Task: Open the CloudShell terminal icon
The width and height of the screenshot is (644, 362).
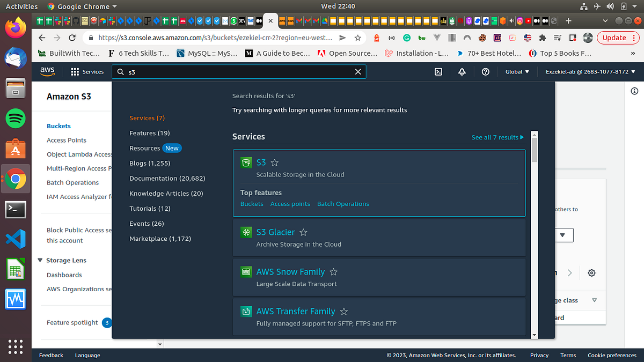Action: click(x=438, y=72)
